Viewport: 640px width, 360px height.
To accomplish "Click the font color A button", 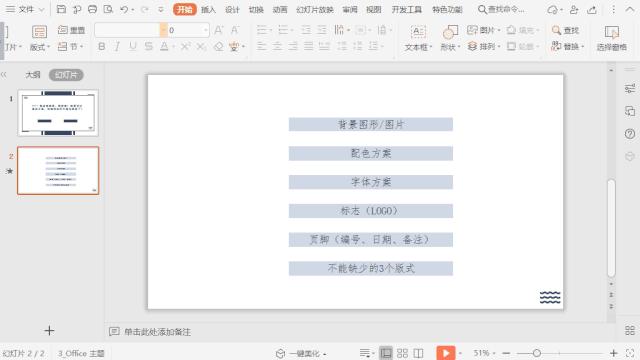I will (x=164, y=47).
